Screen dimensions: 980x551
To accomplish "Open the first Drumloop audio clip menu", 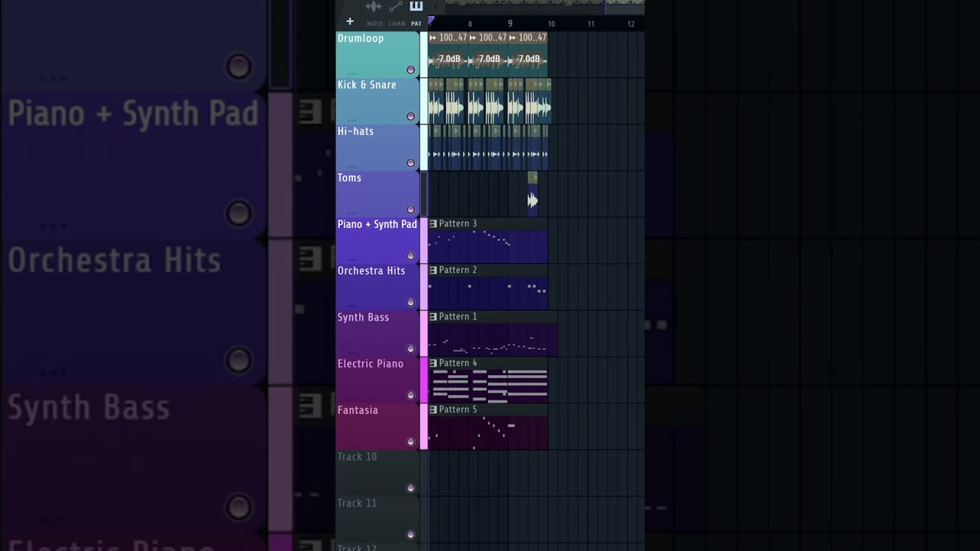I will (433, 37).
